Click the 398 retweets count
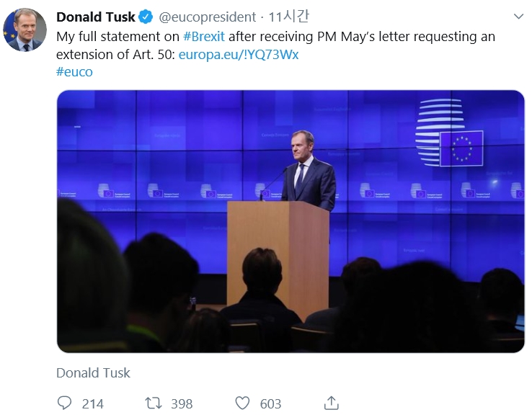The width and height of the screenshot is (532, 420). (182, 403)
